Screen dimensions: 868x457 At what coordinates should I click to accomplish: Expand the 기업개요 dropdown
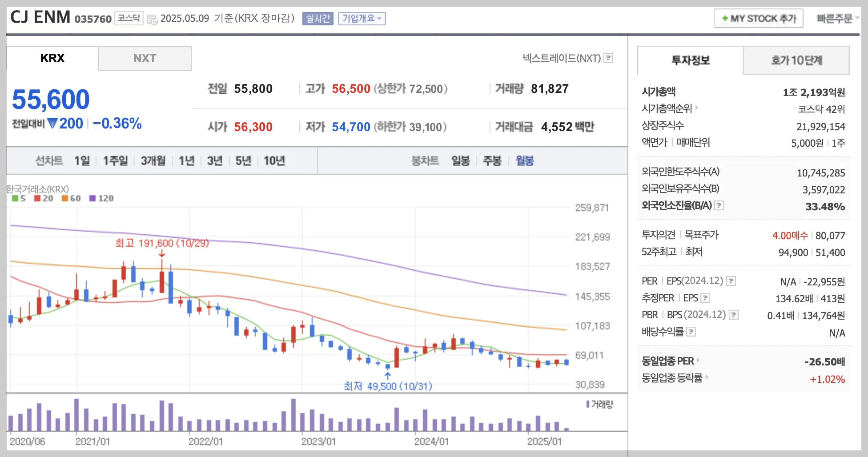362,18
